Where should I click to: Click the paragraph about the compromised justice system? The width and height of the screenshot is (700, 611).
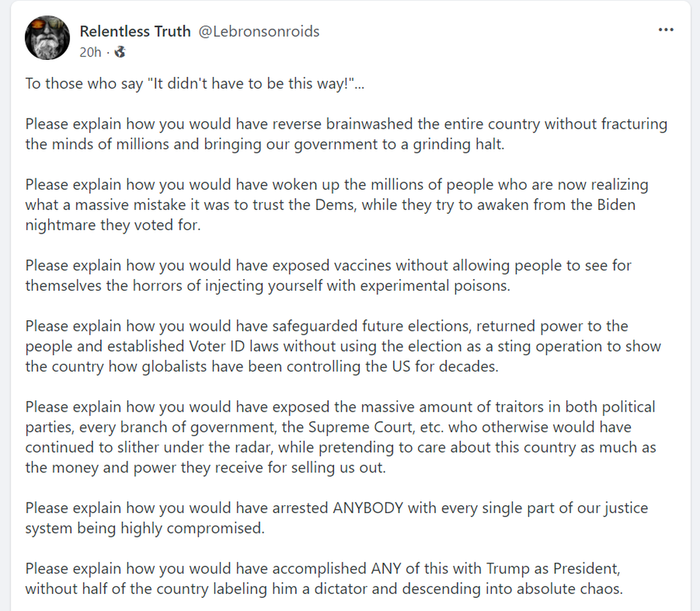[x=336, y=518]
